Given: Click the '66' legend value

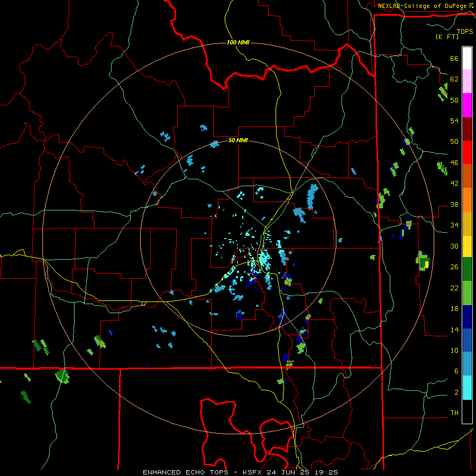Looking at the screenshot, I should click(x=454, y=59).
